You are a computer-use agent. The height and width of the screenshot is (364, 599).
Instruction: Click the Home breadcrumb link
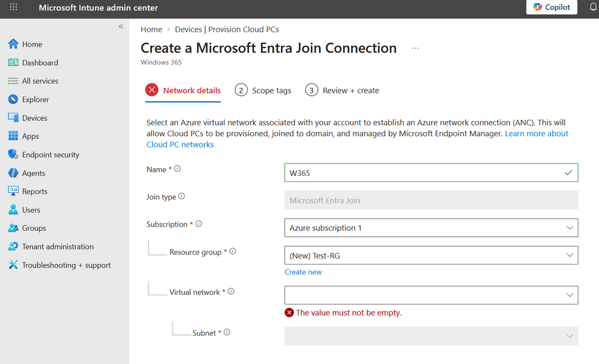point(151,30)
